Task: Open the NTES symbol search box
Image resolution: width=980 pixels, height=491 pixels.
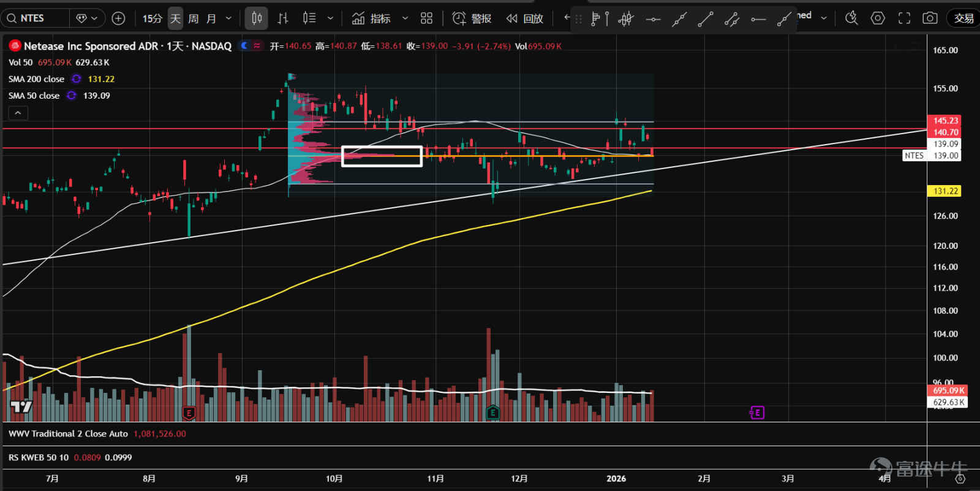Action: coord(34,18)
